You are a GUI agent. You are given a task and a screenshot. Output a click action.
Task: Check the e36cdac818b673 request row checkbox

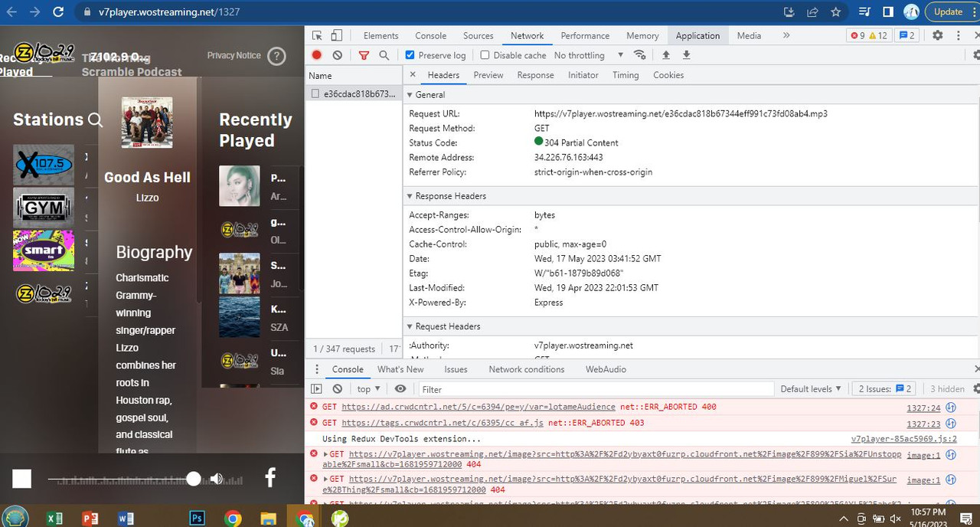click(315, 93)
